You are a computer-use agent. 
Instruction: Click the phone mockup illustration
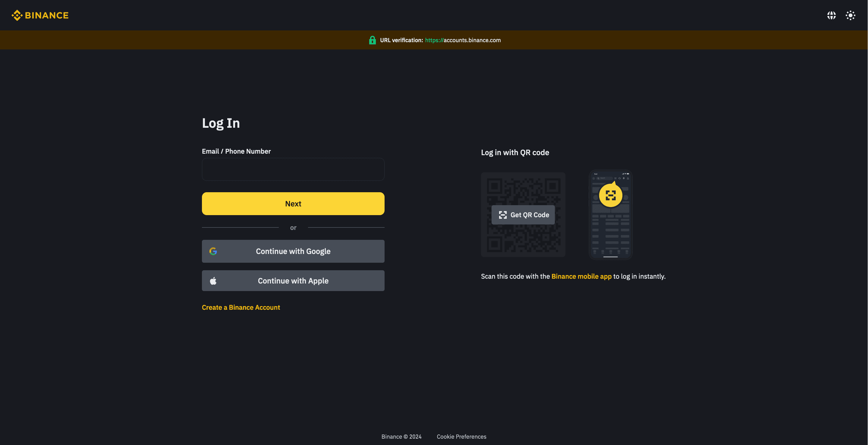pos(610,215)
